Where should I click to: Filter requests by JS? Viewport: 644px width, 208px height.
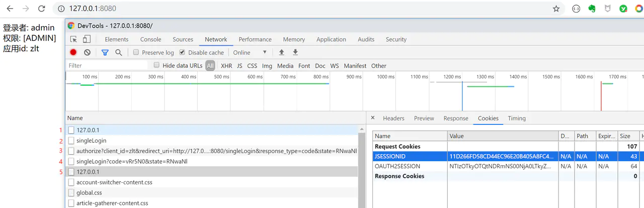[239, 65]
